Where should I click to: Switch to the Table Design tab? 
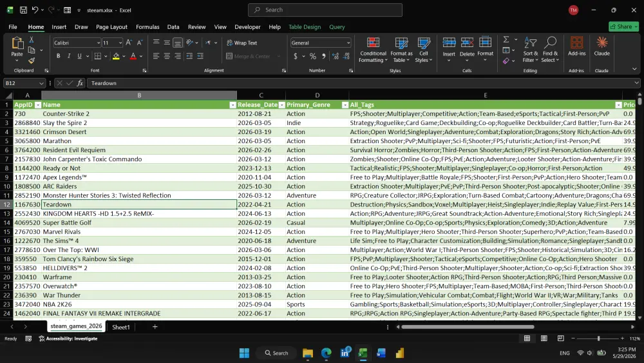305,26
